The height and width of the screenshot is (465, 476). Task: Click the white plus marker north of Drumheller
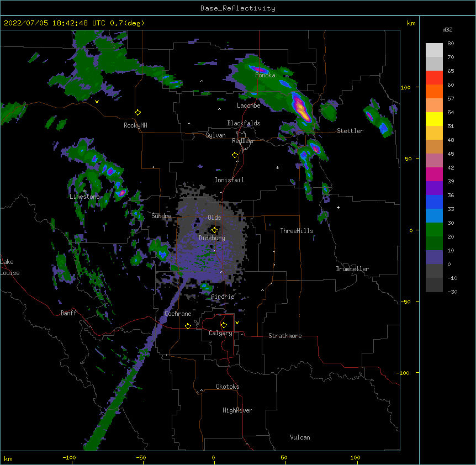tap(338, 207)
